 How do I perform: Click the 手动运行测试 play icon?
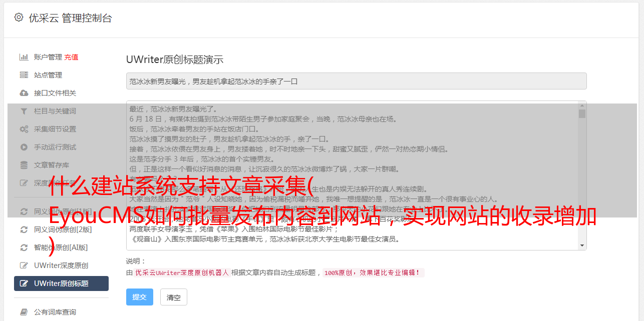[24, 147]
